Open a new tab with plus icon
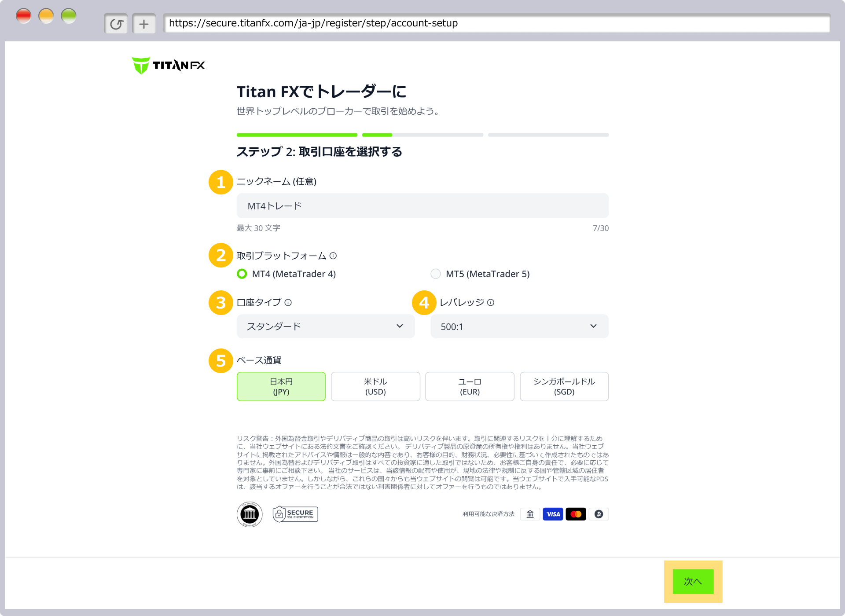845x616 pixels. coord(144,24)
